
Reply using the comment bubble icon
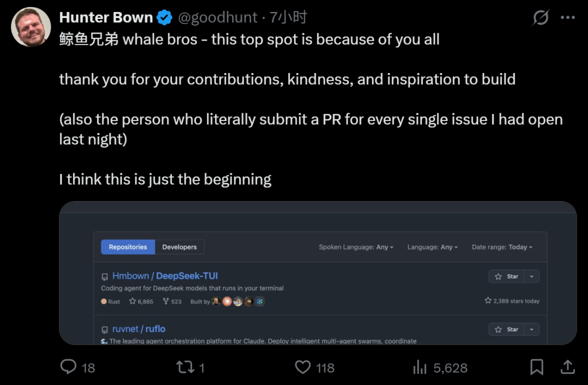[x=68, y=366]
